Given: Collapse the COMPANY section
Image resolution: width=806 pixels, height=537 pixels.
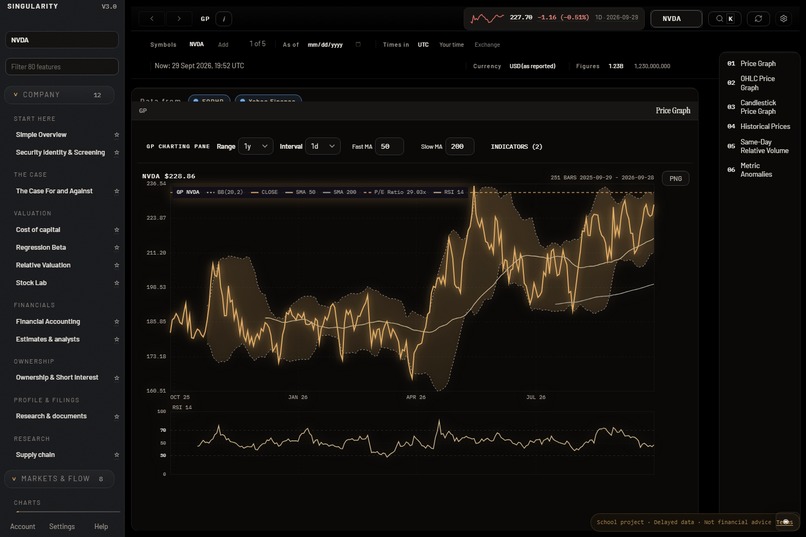Looking at the screenshot, I should pos(59,95).
